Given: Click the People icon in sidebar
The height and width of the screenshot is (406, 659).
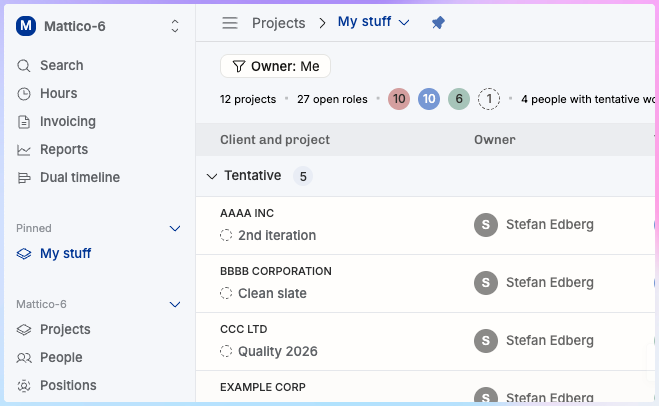Looking at the screenshot, I should [x=25, y=358].
